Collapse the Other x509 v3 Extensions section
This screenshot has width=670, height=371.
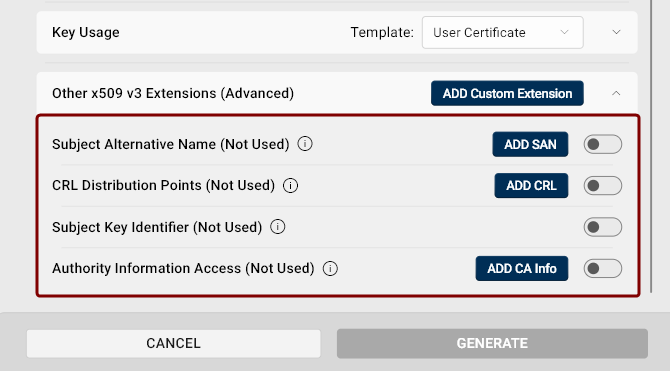click(x=616, y=93)
